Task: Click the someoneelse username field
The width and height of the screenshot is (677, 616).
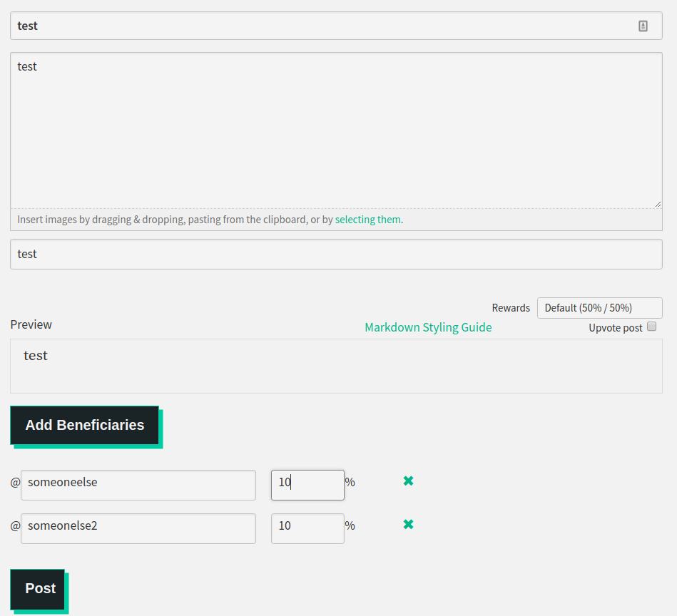Action: click(138, 486)
